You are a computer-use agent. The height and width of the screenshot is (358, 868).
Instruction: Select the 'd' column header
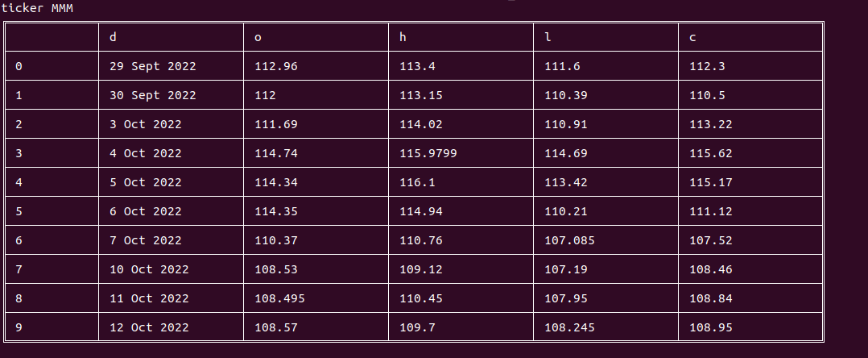pos(171,37)
